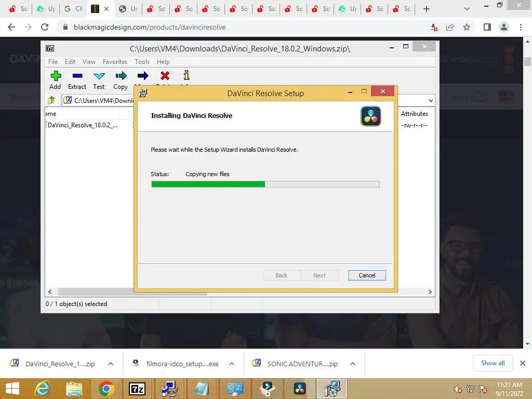
Task: Reload the page with Chrome refresh icon
Action: pos(45,27)
